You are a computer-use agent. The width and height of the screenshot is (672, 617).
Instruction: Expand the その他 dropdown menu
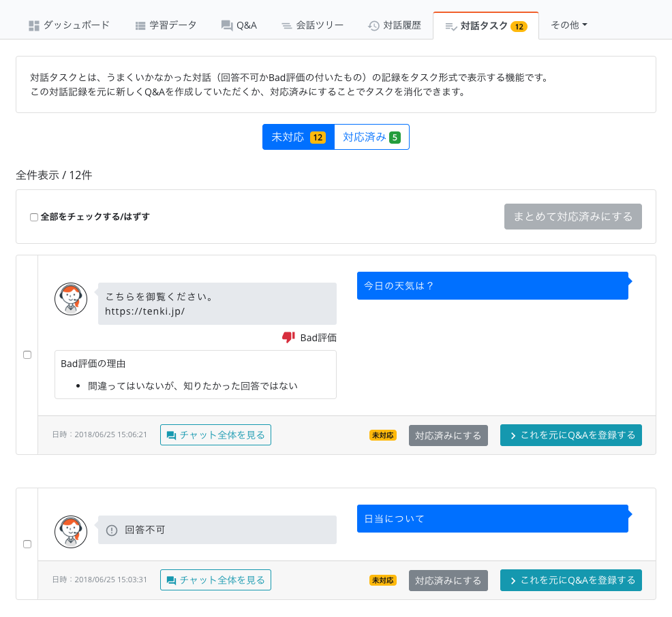(x=568, y=25)
